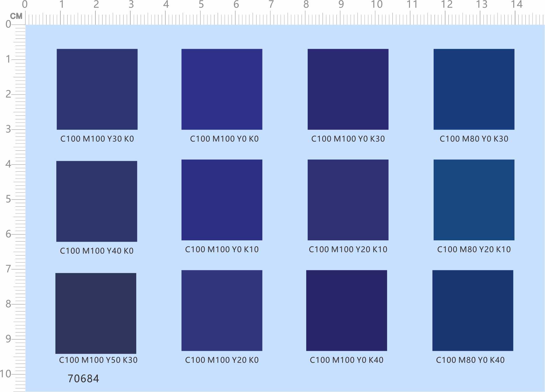The image size is (545, 392).
Task: Click the label text C100 M100 Y0 K30
Action: tap(348, 139)
